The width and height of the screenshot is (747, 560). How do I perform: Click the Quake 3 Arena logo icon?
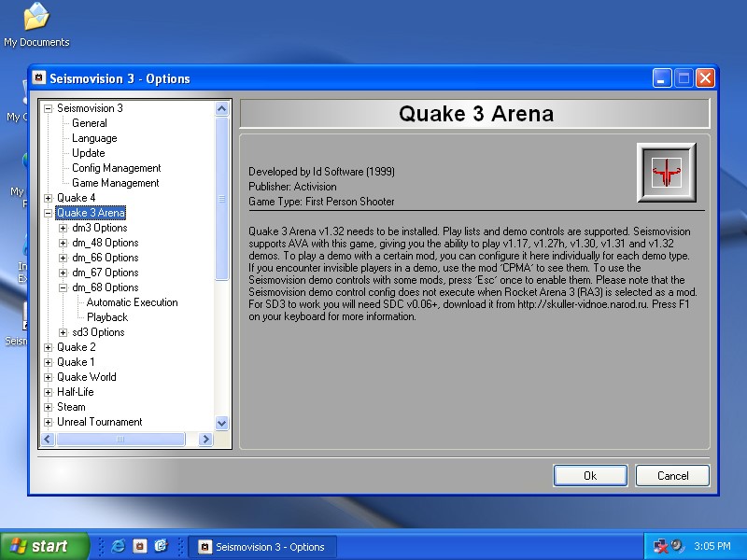coord(667,172)
